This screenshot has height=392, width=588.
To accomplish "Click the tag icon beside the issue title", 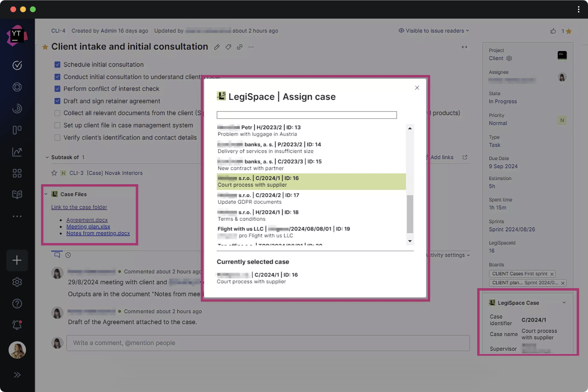I will coord(228,47).
